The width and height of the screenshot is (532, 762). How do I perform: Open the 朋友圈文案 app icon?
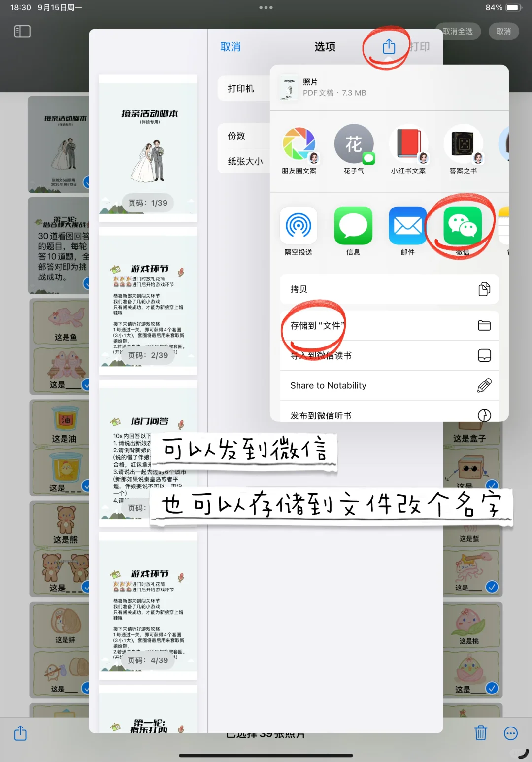click(x=299, y=144)
